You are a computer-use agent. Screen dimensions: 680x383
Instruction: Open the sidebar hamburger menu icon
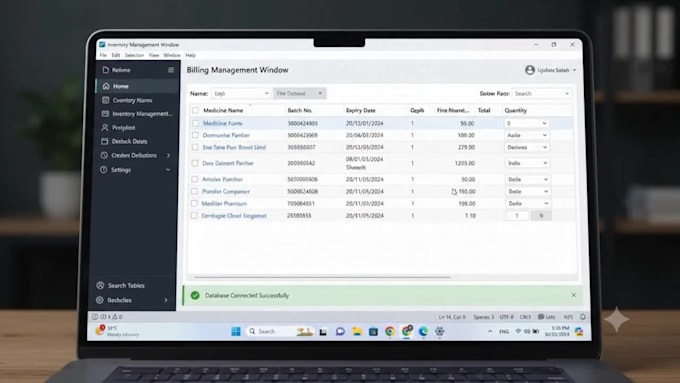click(171, 70)
